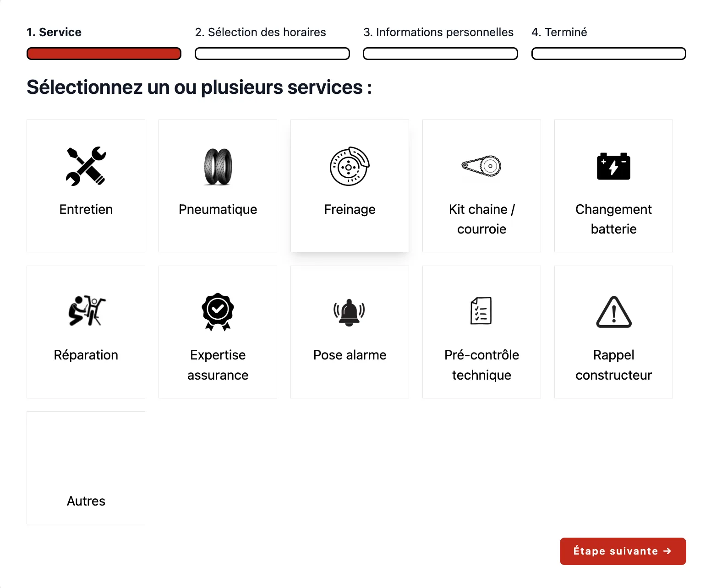Viewport: 711px width, 588px height.
Task: Open 3. Informations personnelles step
Action: 438,32
